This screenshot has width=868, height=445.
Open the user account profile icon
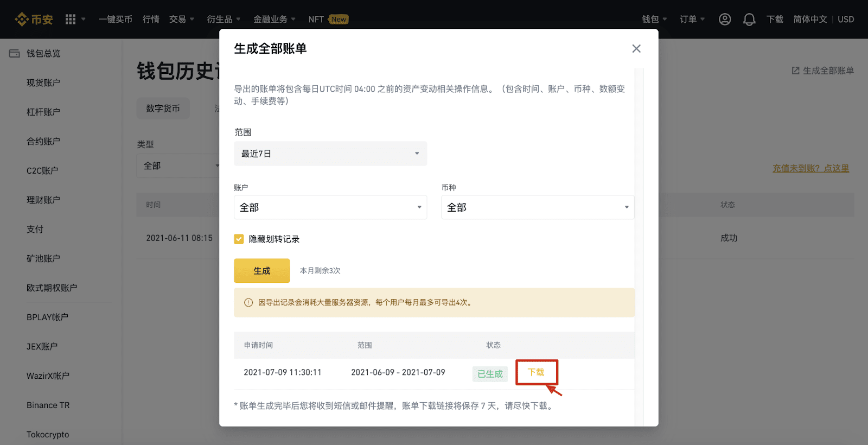pyautogui.click(x=725, y=20)
